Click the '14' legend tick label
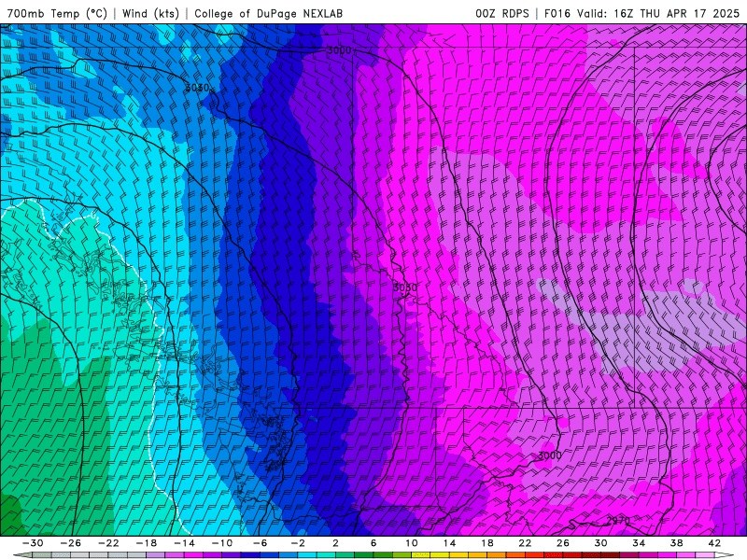The width and height of the screenshot is (747, 560). [449, 543]
